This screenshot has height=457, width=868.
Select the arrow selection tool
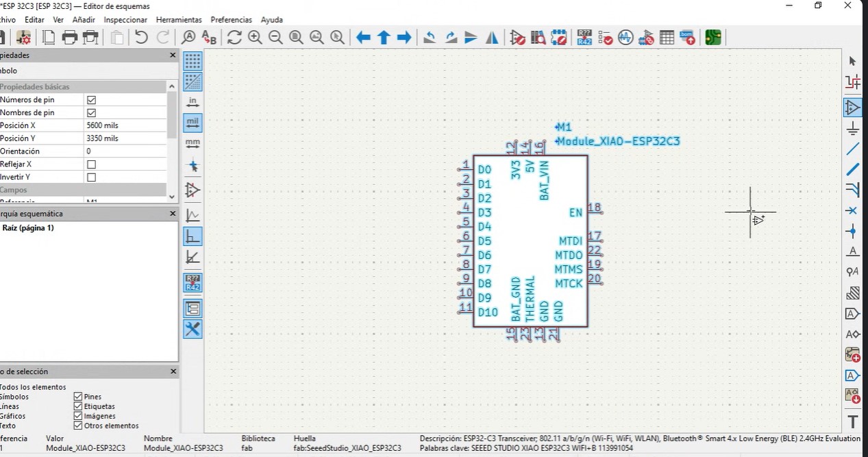click(853, 61)
